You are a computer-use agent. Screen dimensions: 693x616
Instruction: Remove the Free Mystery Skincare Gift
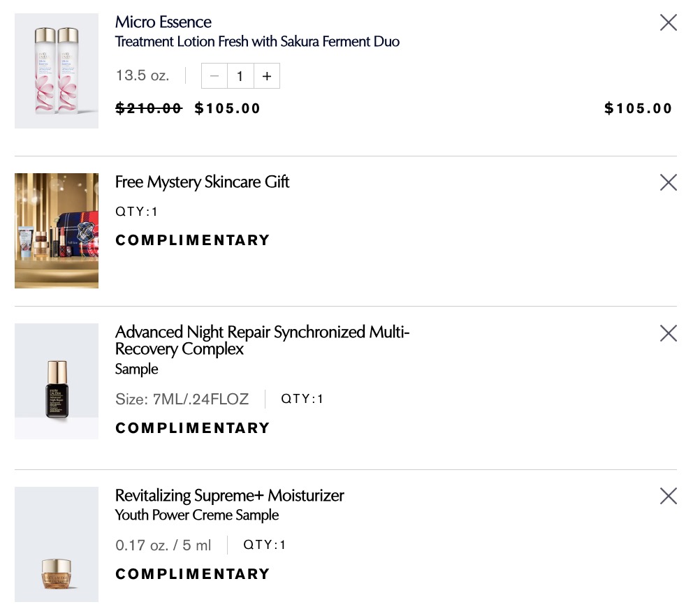[x=669, y=183]
